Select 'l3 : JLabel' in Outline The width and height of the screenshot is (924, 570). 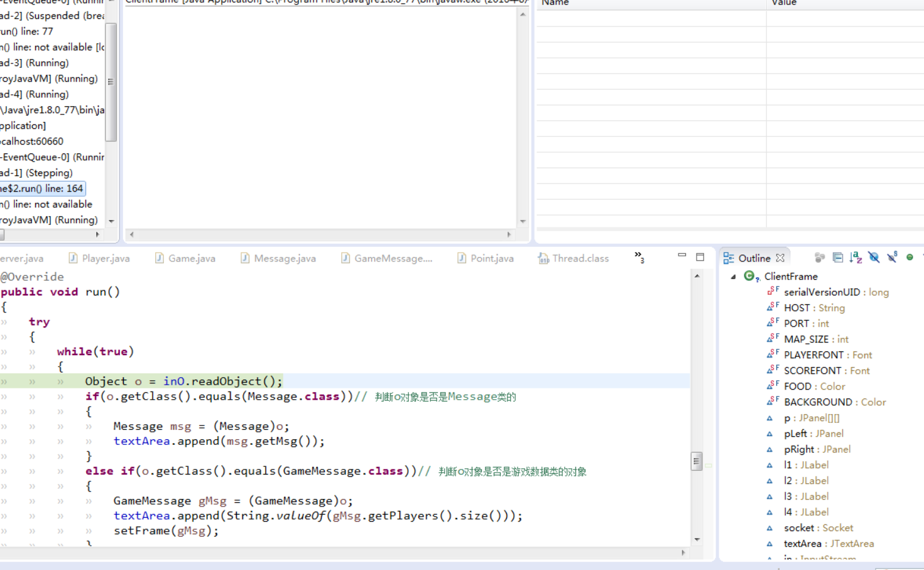tap(806, 496)
